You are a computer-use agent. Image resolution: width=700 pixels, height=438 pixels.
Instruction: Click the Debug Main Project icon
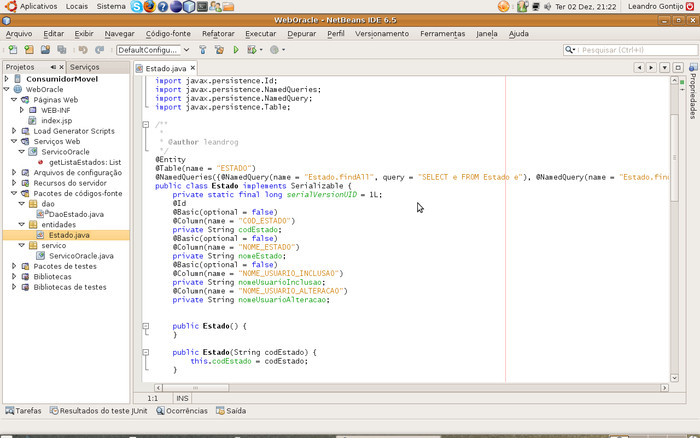pyautogui.click(x=252, y=50)
